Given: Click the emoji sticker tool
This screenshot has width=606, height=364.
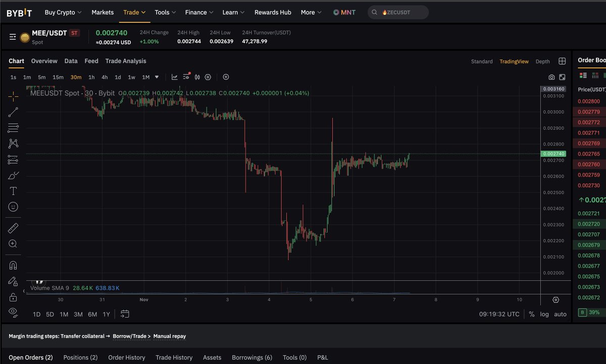Looking at the screenshot, I should pos(13,206).
